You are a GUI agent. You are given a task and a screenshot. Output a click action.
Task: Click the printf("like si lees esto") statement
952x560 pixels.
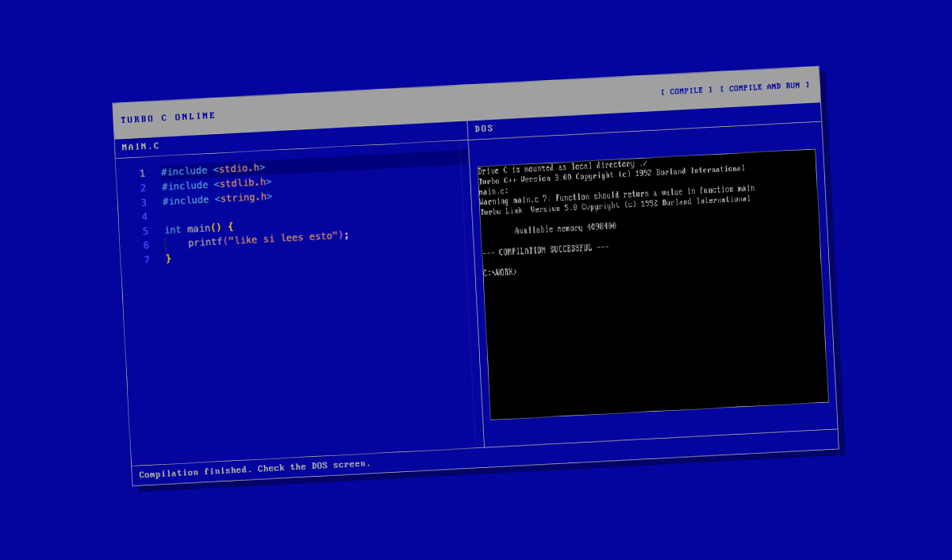tap(268, 239)
